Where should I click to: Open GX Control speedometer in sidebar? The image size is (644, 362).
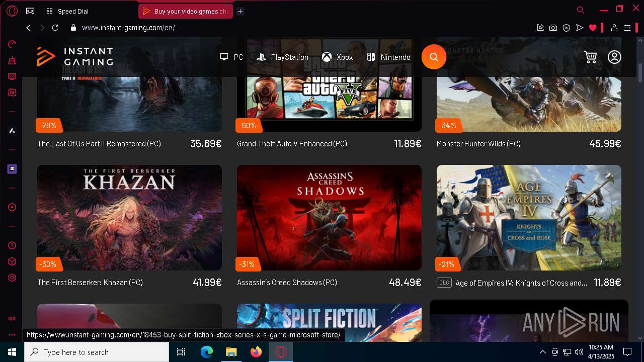click(x=12, y=44)
